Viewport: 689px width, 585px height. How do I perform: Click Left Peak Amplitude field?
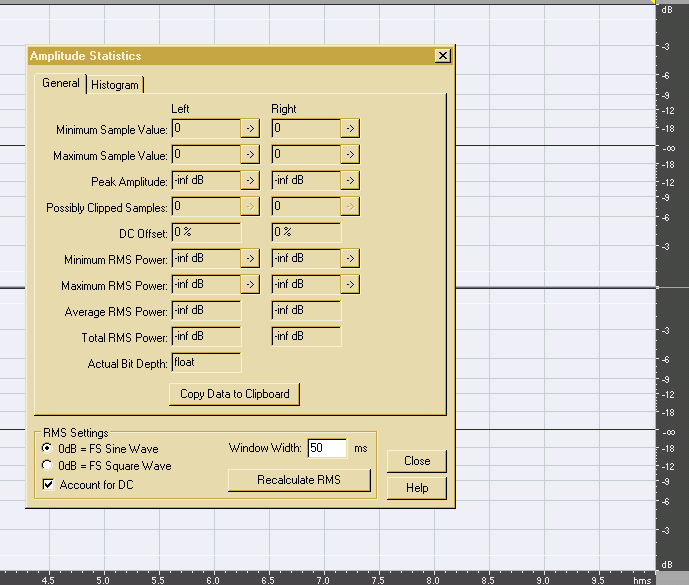(x=206, y=180)
